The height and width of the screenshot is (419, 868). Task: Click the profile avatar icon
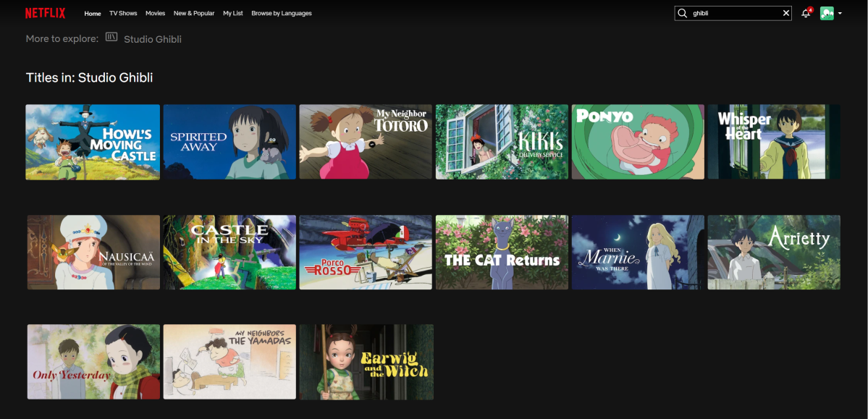click(x=827, y=13)
